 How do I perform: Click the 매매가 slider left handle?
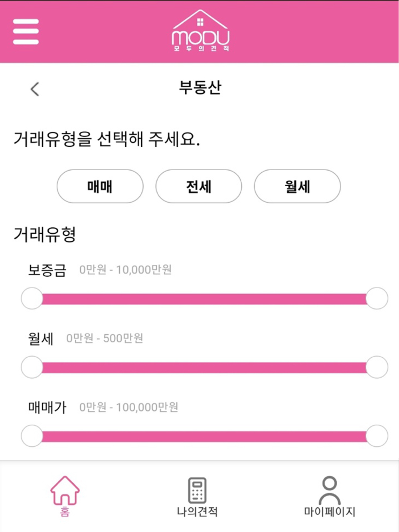(32, 436)
